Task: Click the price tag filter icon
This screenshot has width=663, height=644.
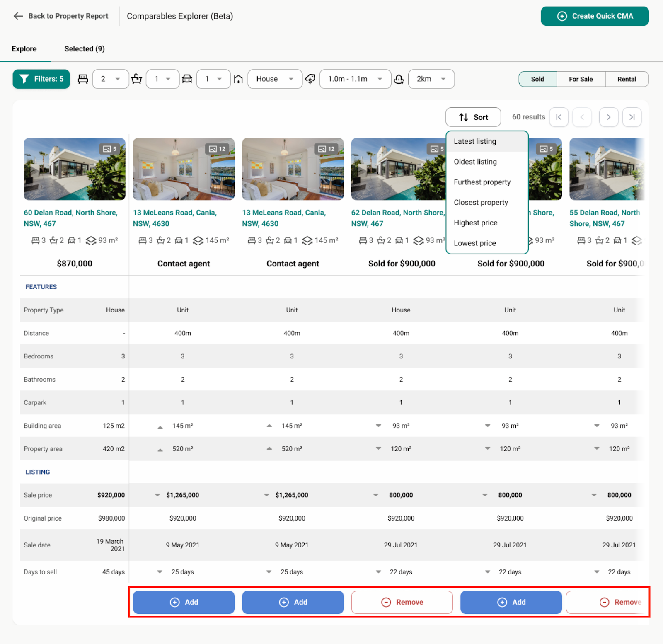Action: (x=310, y=79)
